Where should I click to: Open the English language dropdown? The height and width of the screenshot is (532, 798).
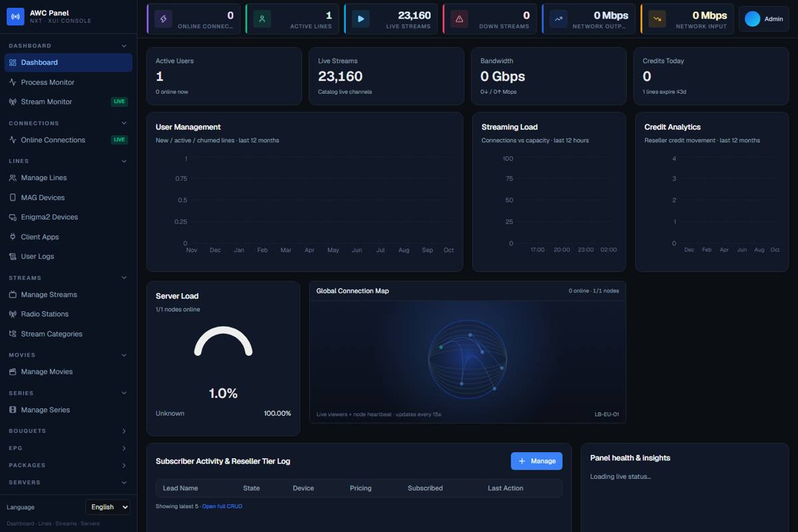click(108, 507)
